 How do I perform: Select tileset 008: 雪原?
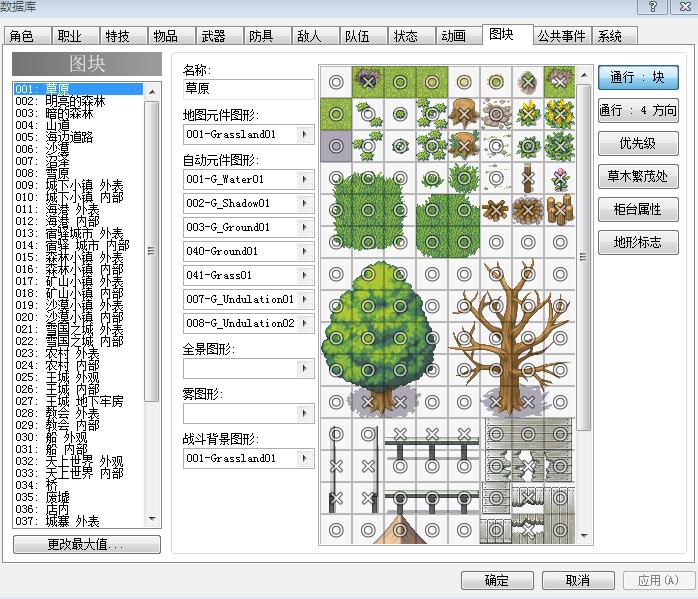(78, 173)
